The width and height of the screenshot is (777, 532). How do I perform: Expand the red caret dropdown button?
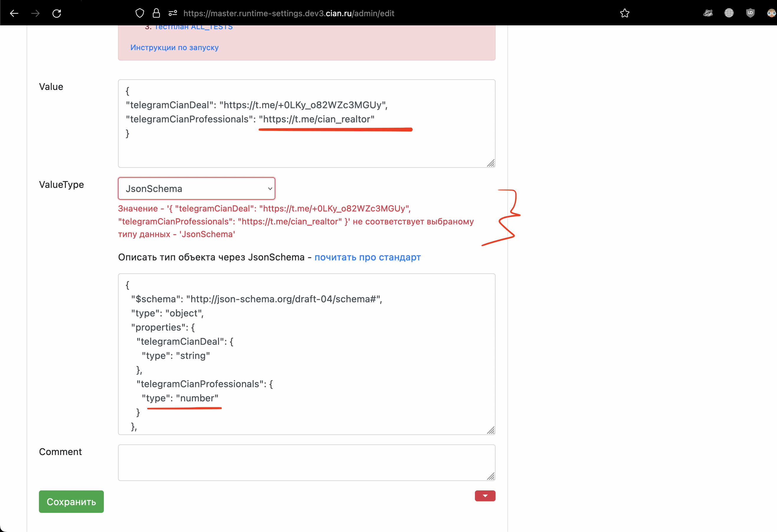point(485,496)
